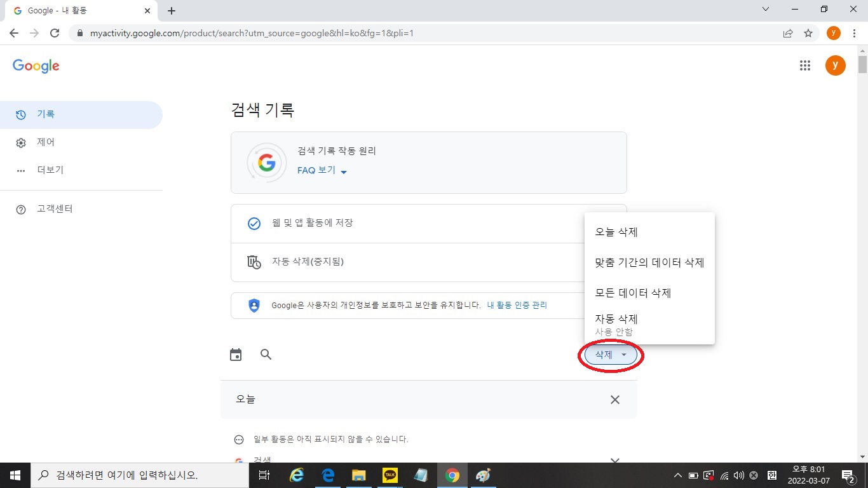
Task: Open 내 활동 인증 관리 link
Action: 517,305
